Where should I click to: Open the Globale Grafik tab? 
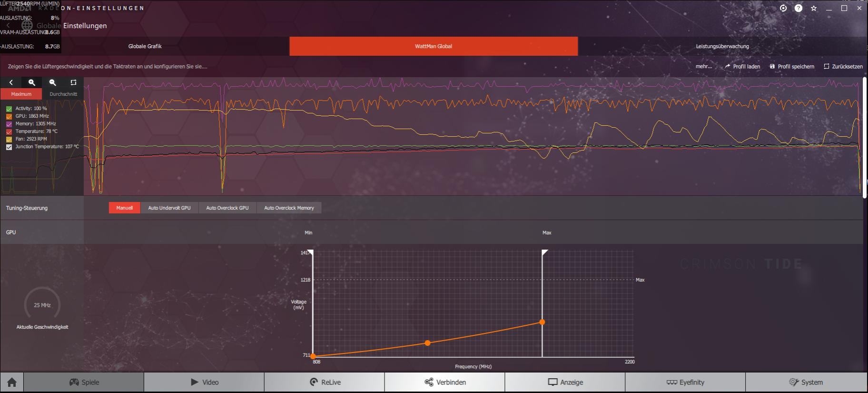145,46
